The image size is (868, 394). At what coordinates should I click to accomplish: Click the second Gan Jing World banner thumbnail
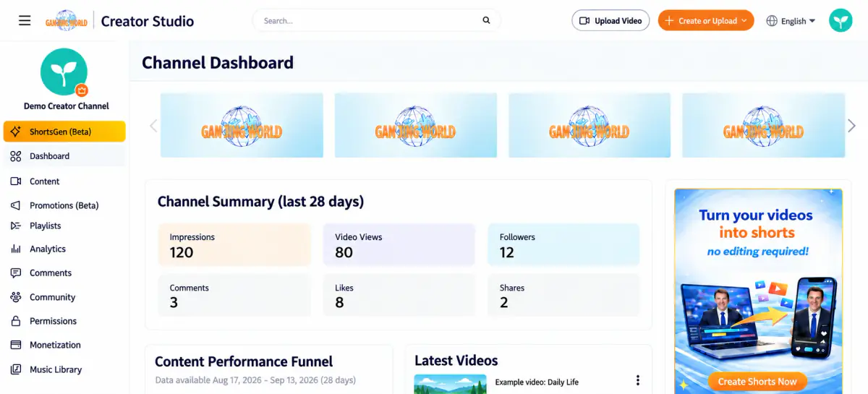pos(415,126)
